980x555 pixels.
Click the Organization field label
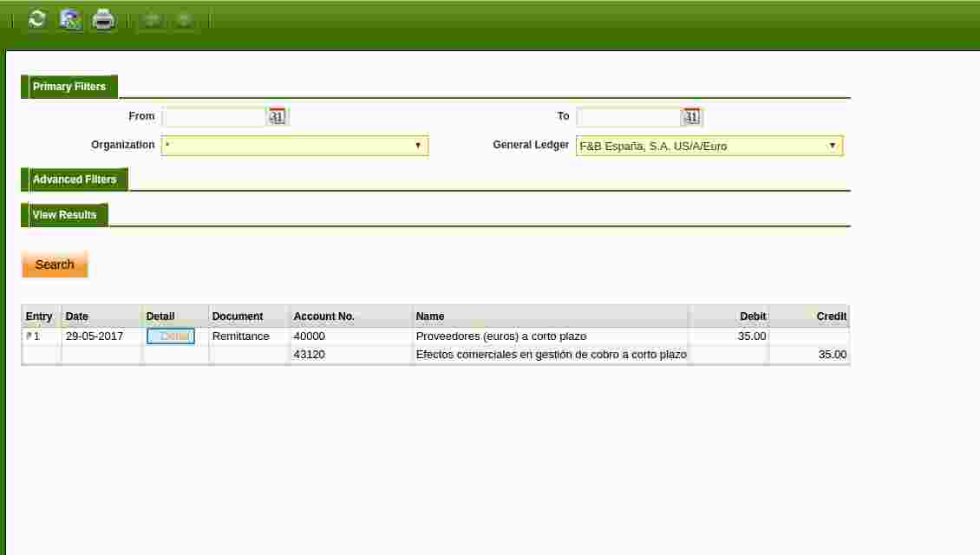(x=122, y=145)
